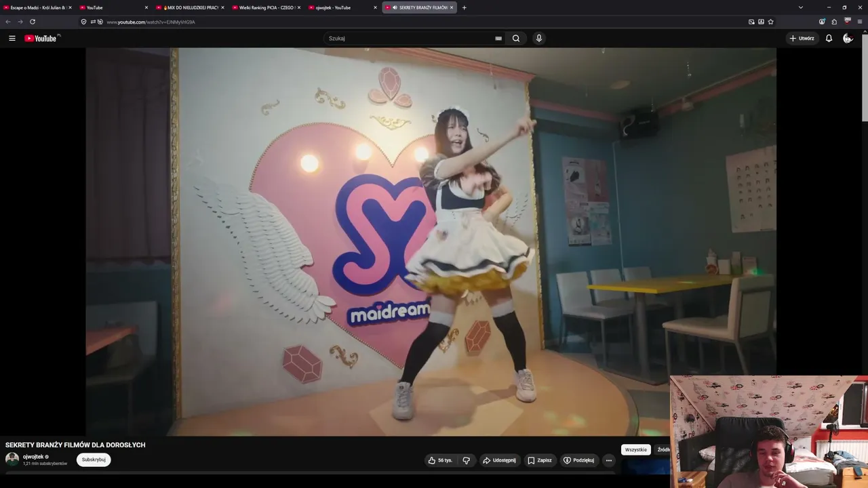The width and height of the screenshot is (868, 488).
Task: Close the 'SEKRETY BRANŻY FILMÓW' tab
Action: pos(452,7)
